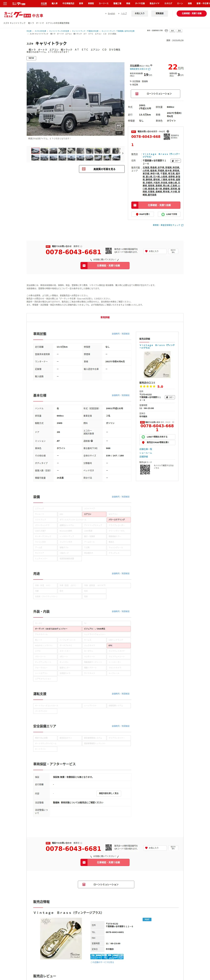
Task: Select the A4 print size button
Action: 172,31
